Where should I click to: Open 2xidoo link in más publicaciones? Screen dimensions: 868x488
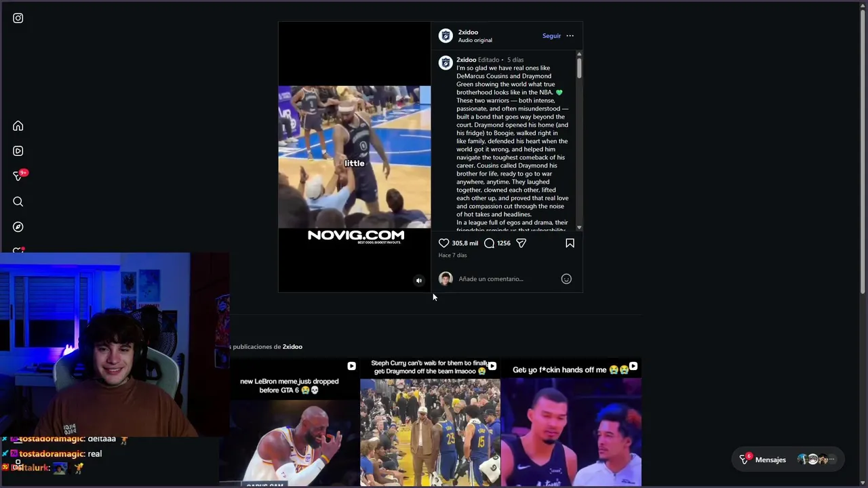click(292, 346)
